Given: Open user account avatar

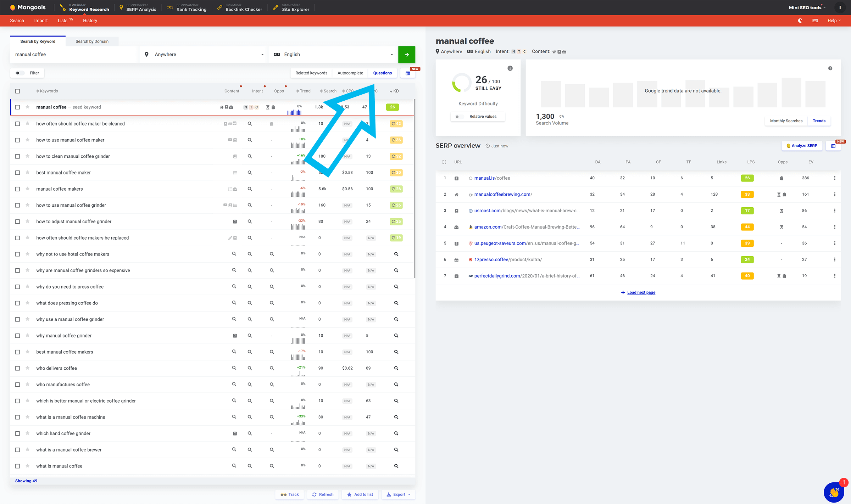Looking at the screenshot, I should tap(840, 7).
